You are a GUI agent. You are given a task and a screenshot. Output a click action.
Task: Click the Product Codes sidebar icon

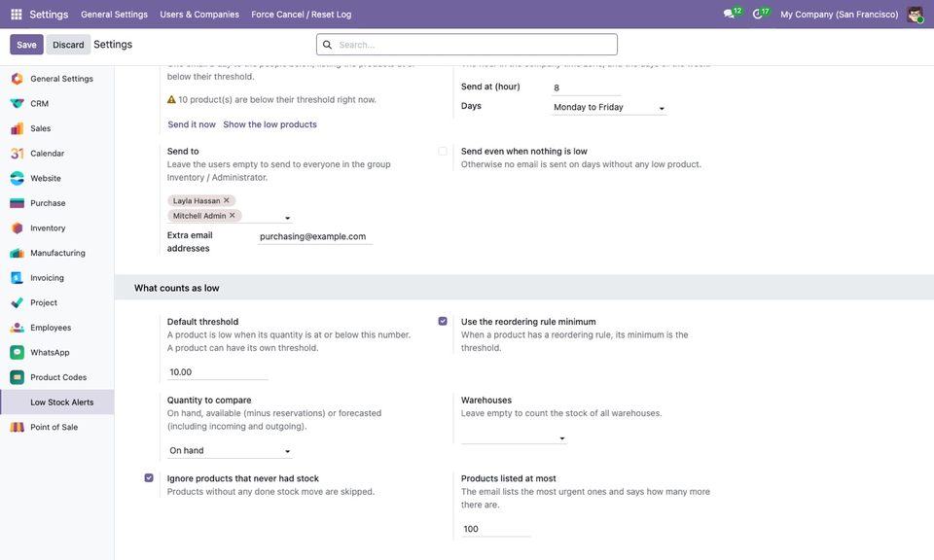(x=18, y=377)
